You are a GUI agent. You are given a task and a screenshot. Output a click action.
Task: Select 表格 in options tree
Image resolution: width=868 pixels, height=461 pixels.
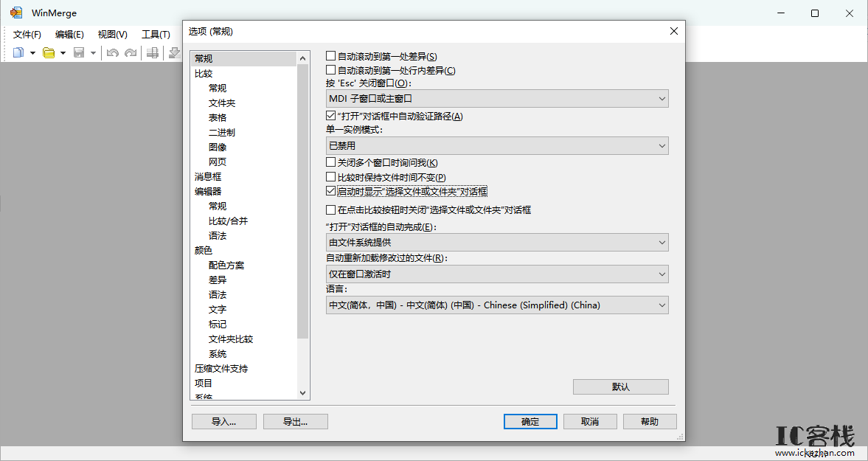[x=218, y=118]
